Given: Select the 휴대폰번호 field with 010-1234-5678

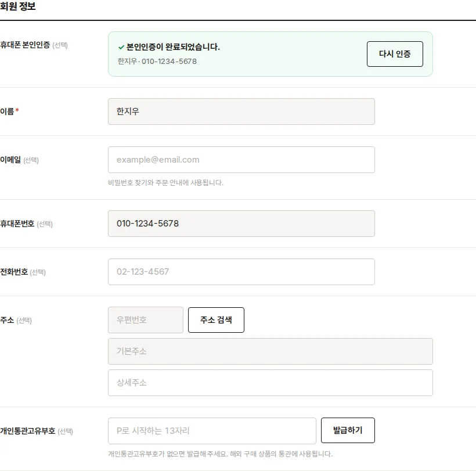Looking at the screenshot, I should tap(241, 224).
